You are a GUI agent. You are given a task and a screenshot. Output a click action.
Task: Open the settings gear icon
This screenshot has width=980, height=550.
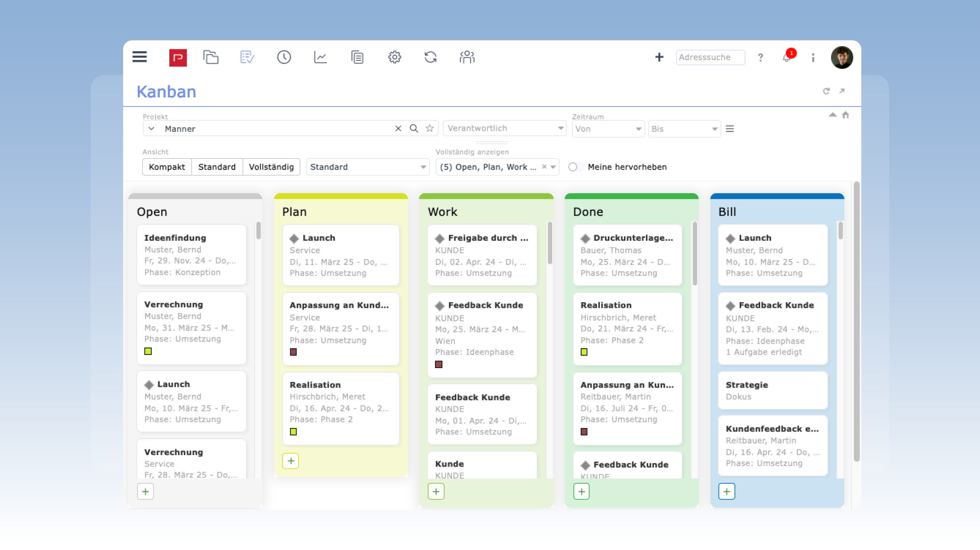[395, 57]
